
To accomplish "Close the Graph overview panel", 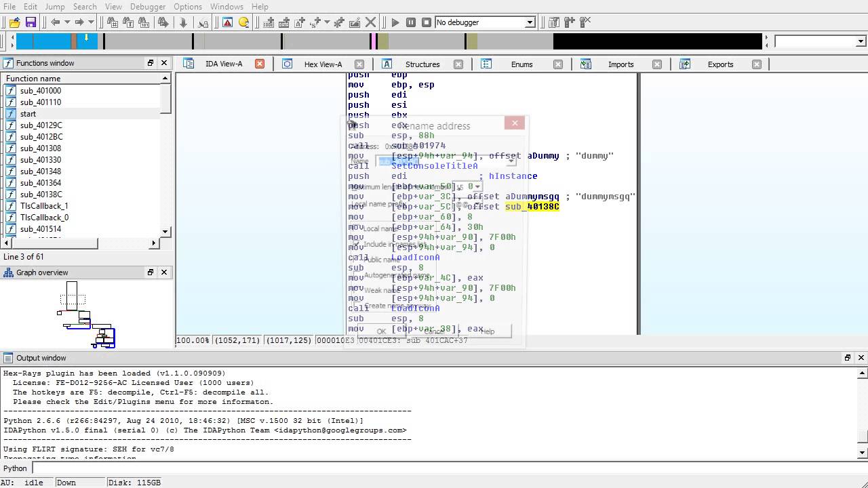I will pos(163,272).
